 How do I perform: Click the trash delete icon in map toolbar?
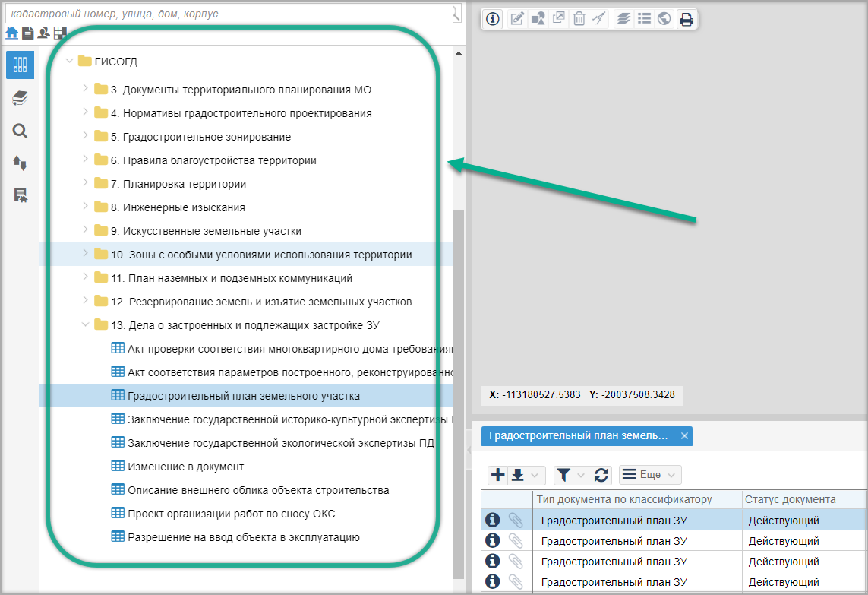(x=579, y=19)
